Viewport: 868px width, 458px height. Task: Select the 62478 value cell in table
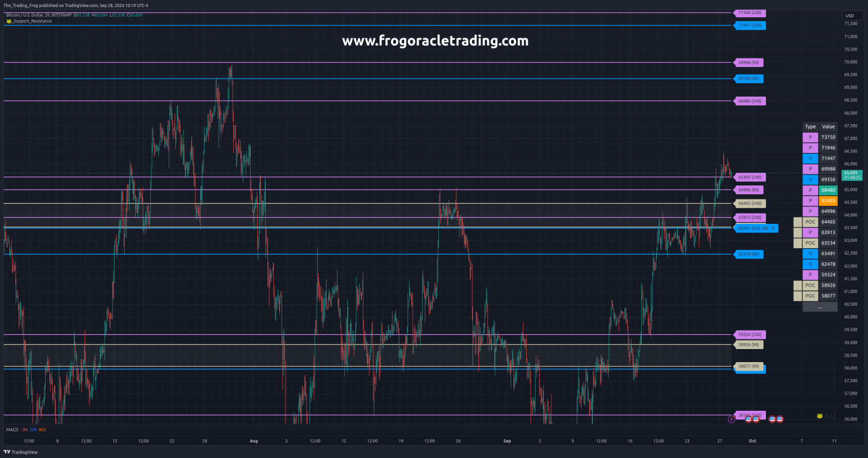[x=828, y=264]
